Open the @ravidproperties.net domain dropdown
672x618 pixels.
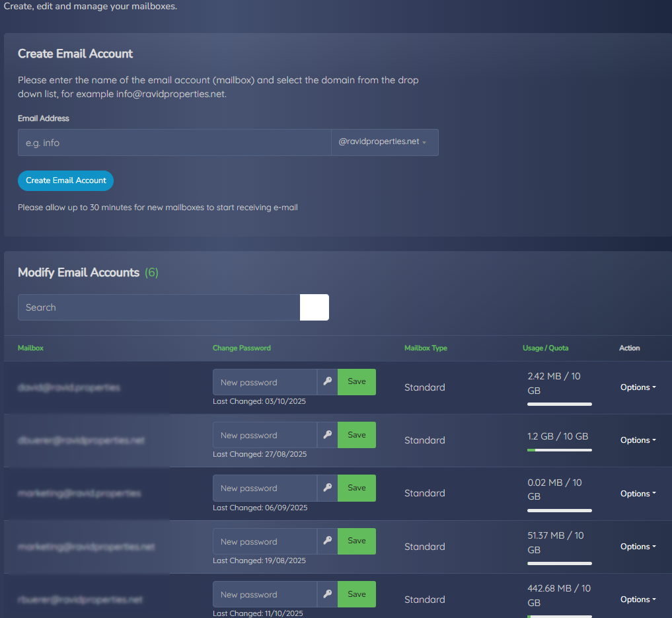pyautogui.click(x=384, y=142)
